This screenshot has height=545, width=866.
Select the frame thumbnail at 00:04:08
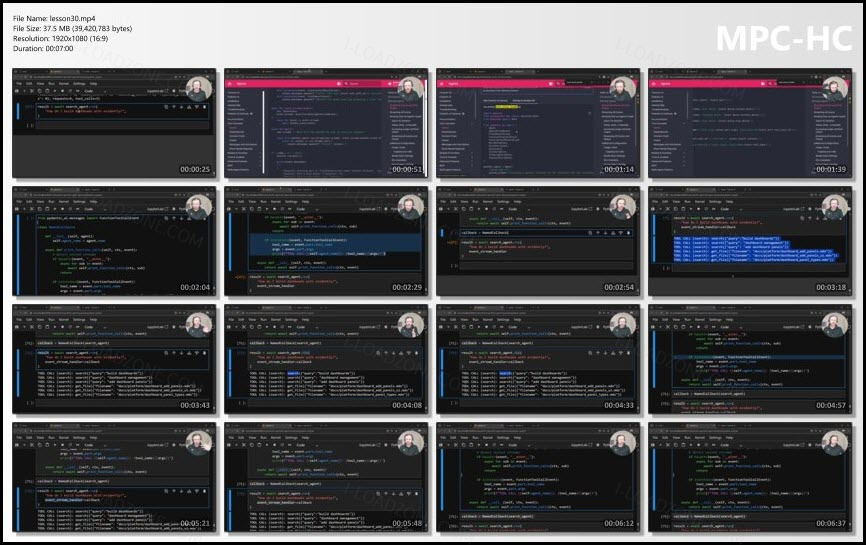coord(326,359)
